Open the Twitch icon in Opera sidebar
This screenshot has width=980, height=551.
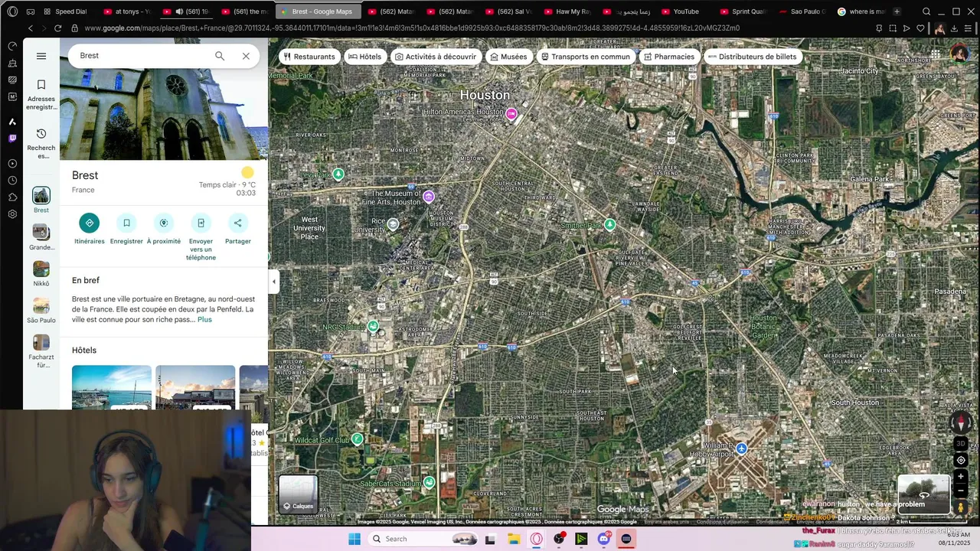click(12, 139)
